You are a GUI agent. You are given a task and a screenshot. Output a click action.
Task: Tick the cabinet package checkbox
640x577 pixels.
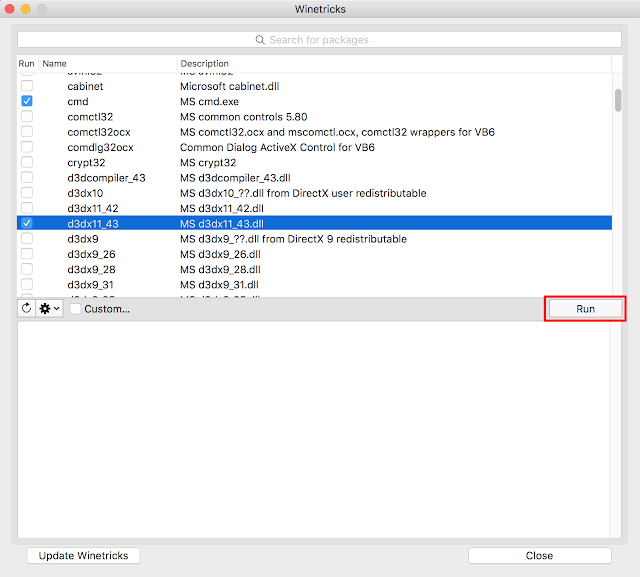click(27, 86)
